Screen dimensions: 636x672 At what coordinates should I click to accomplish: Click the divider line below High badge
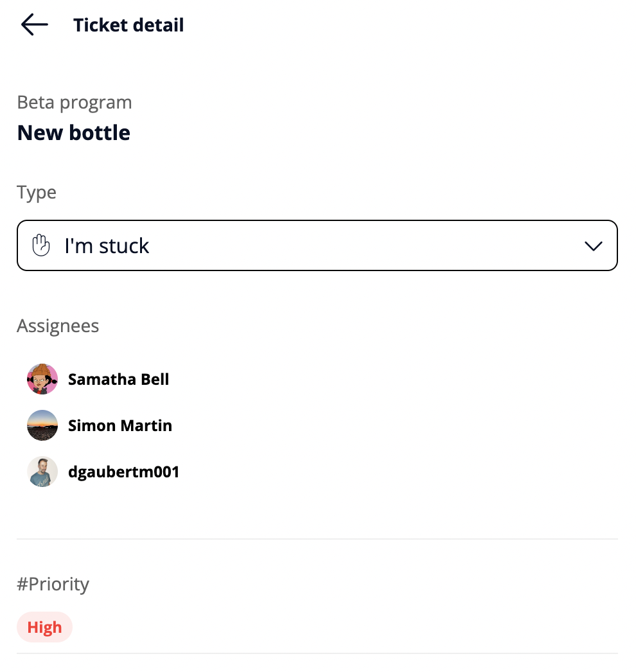pyautogui.click(x=317, y=653)
